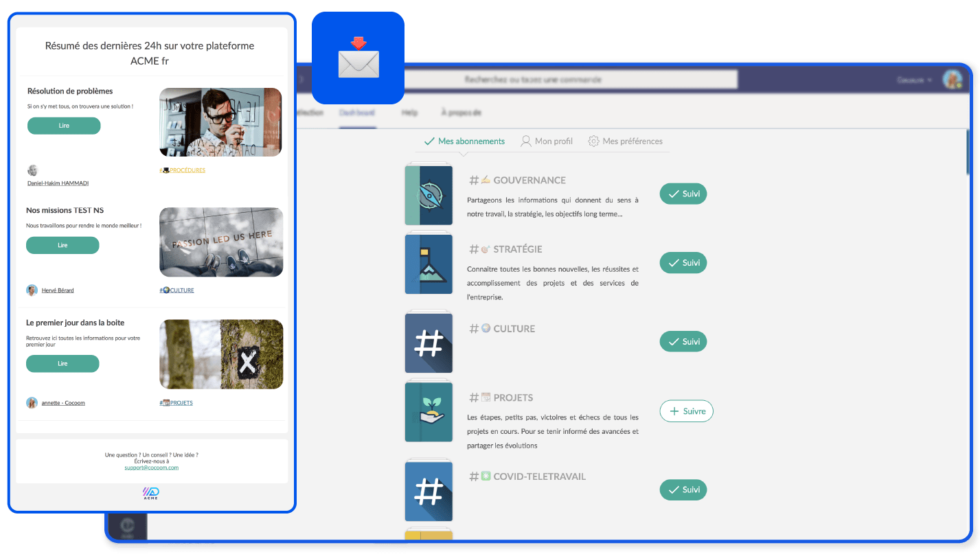Click the # PROJETS channel heading in dashboard
Screen dimensions: 980x554
coord(501,397)
